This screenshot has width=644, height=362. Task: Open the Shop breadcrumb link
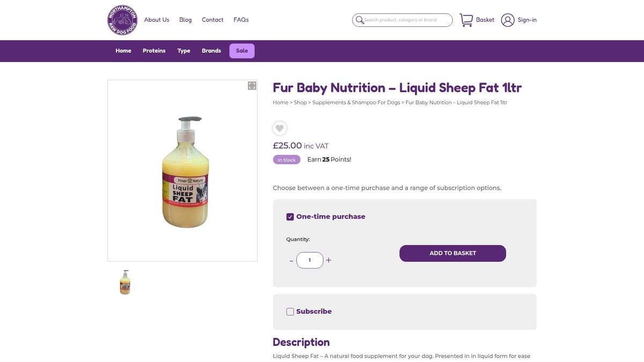pyautogui.click(x=300, y=102)
